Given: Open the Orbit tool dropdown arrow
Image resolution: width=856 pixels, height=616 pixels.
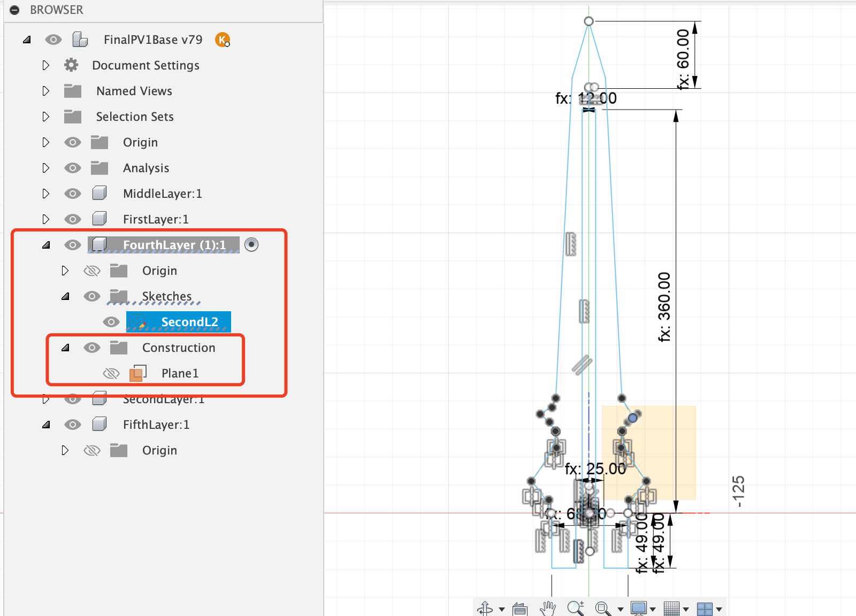Looking at the screenshot, I should coord(502,609).
